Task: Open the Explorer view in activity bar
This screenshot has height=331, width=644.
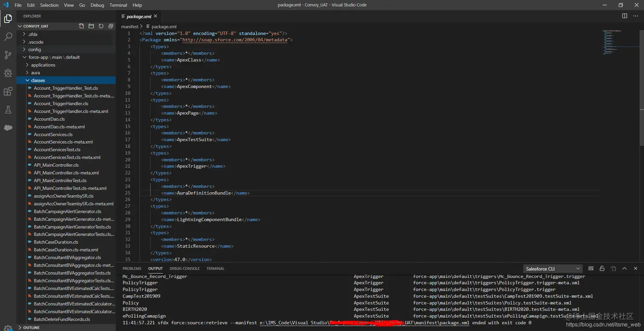Action: [8, 18]
